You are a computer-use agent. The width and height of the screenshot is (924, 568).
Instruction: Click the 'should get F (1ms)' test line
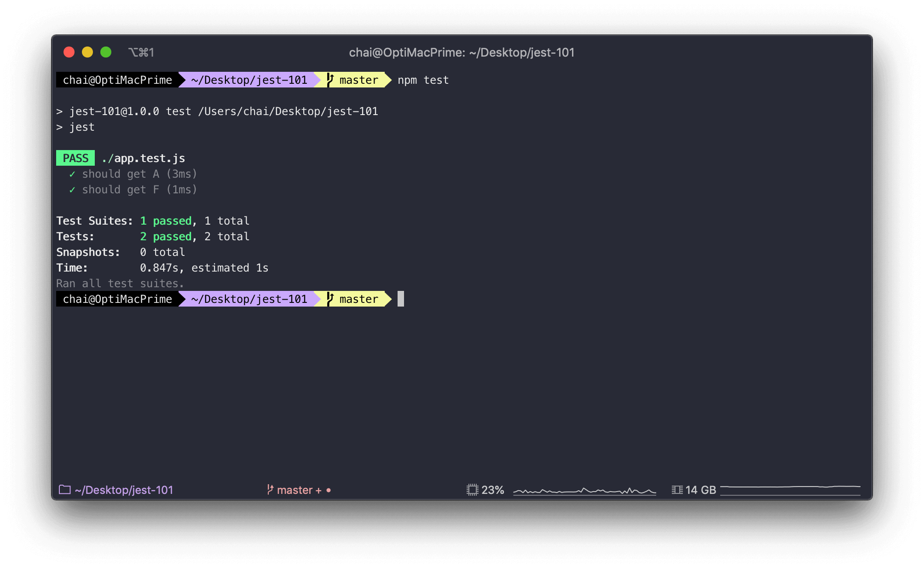tap(139, 190)
